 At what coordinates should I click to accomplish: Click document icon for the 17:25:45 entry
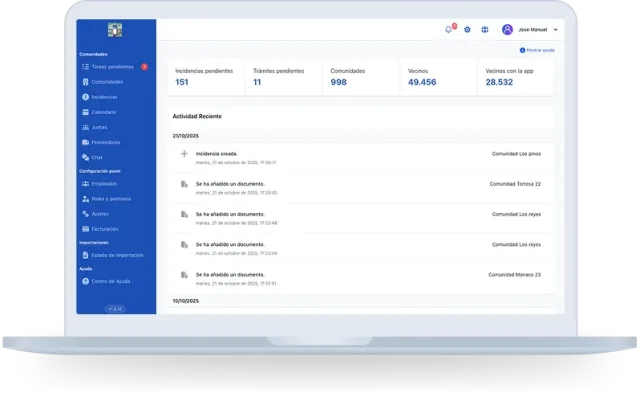(184, 184)
